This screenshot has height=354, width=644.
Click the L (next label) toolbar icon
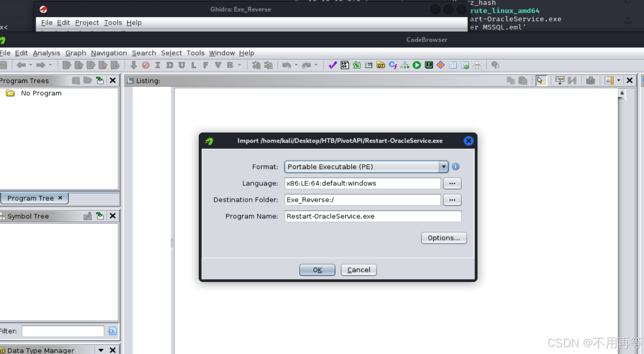[x=194, y=65]
